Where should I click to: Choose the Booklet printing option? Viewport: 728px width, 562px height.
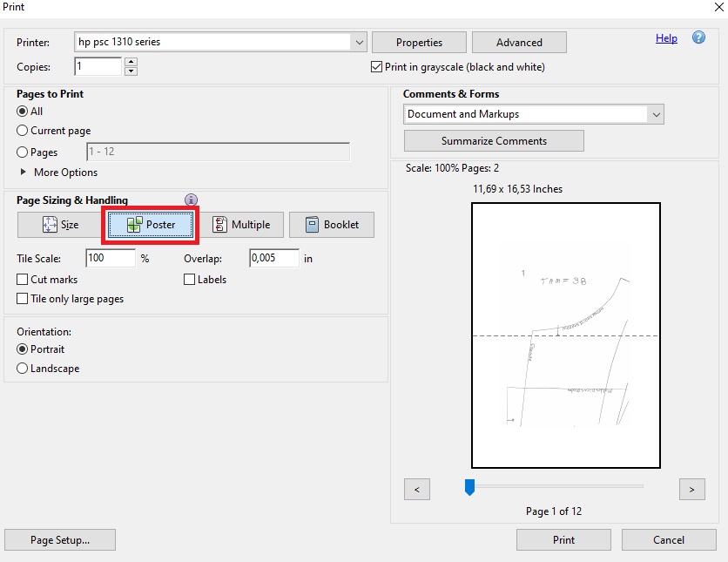[x=331, y=225]
